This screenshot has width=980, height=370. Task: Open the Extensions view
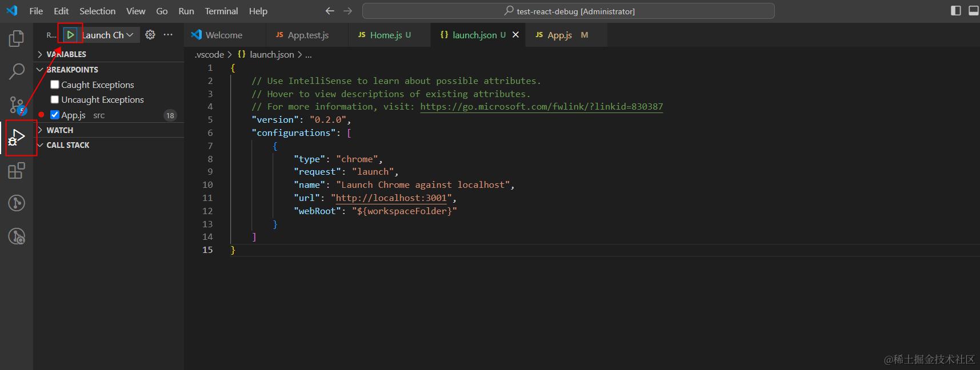(16, 171)
